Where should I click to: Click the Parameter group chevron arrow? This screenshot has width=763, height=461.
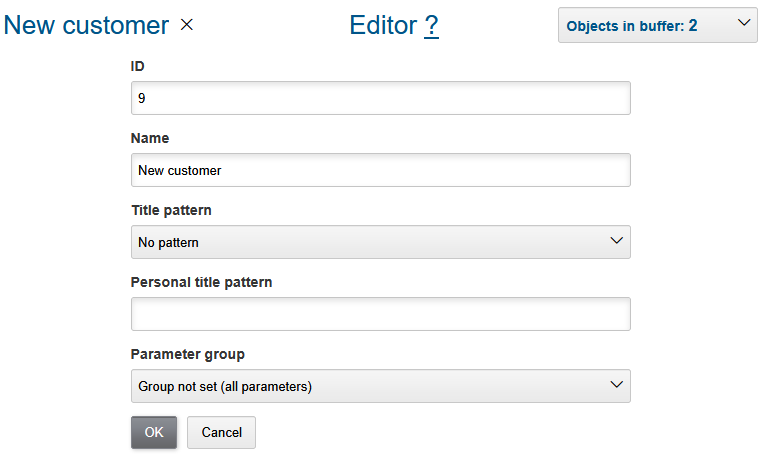pos(616,385)
